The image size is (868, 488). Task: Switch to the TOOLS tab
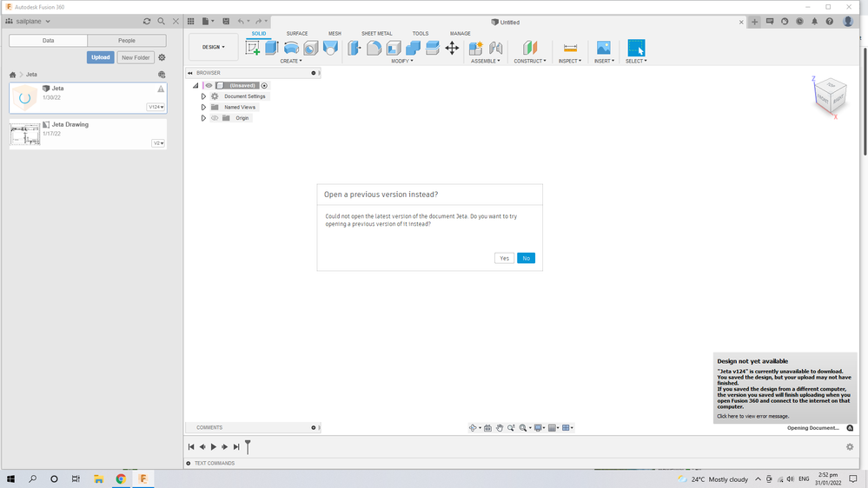pos(421,34)
